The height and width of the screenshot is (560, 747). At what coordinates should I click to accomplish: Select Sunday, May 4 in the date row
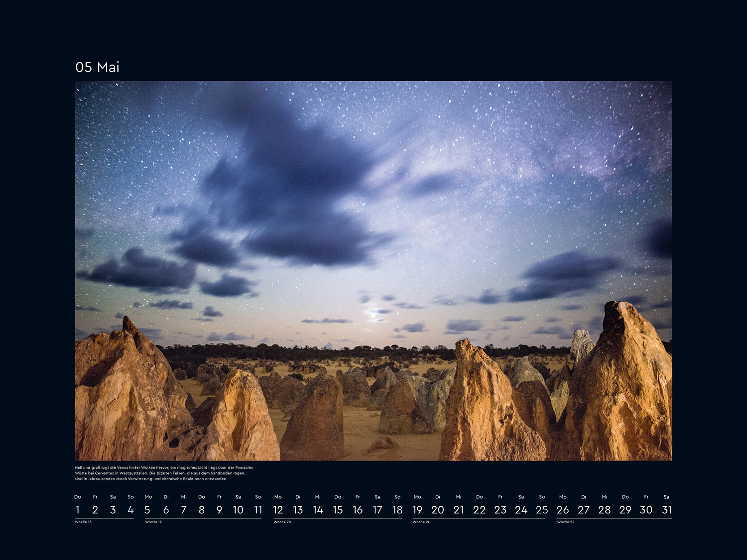pyautogui.click(x=130, y=510)
